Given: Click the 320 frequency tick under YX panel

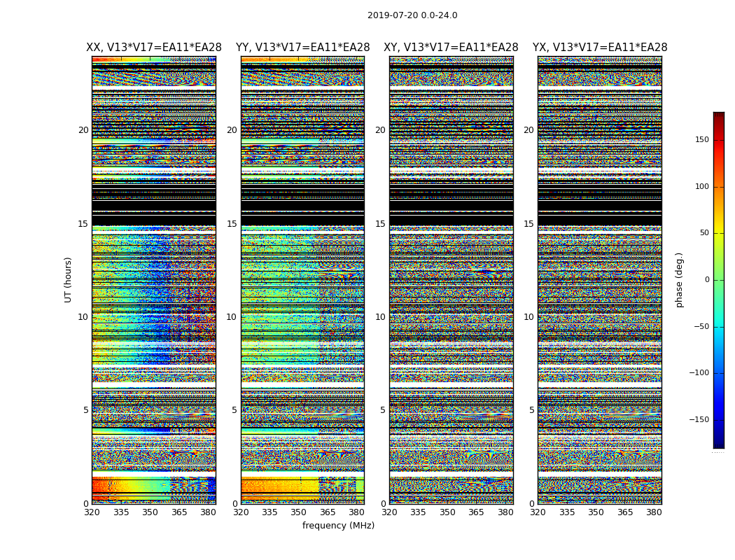Looking at the screenshot, I should [x=538, y=512].
